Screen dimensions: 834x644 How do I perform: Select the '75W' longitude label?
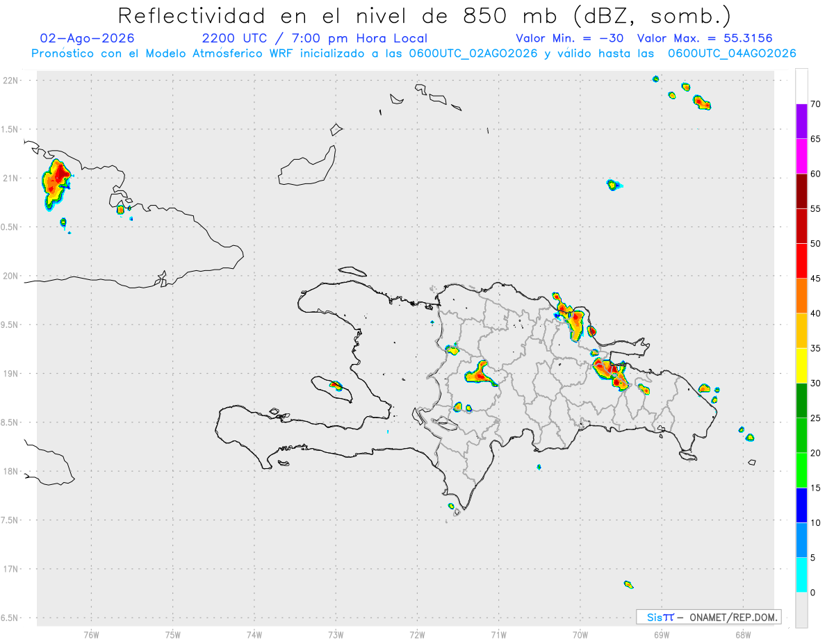[x=173, y=634]
